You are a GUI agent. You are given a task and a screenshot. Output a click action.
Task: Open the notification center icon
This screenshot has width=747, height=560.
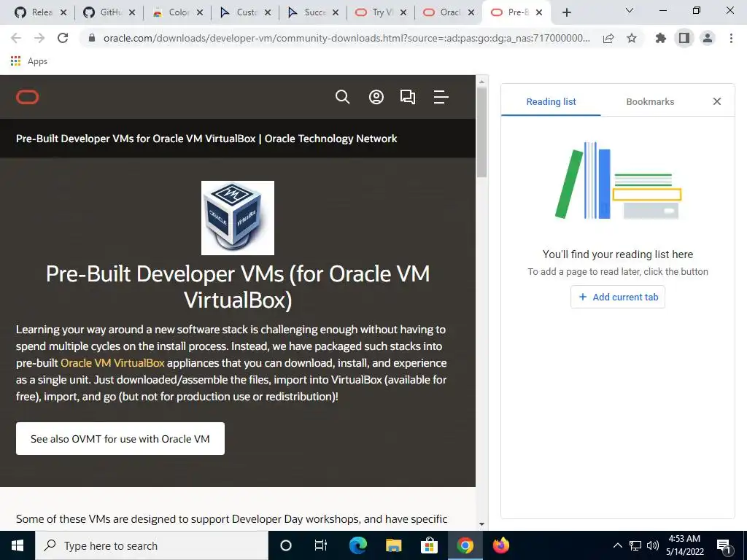(x=724, y=545)
